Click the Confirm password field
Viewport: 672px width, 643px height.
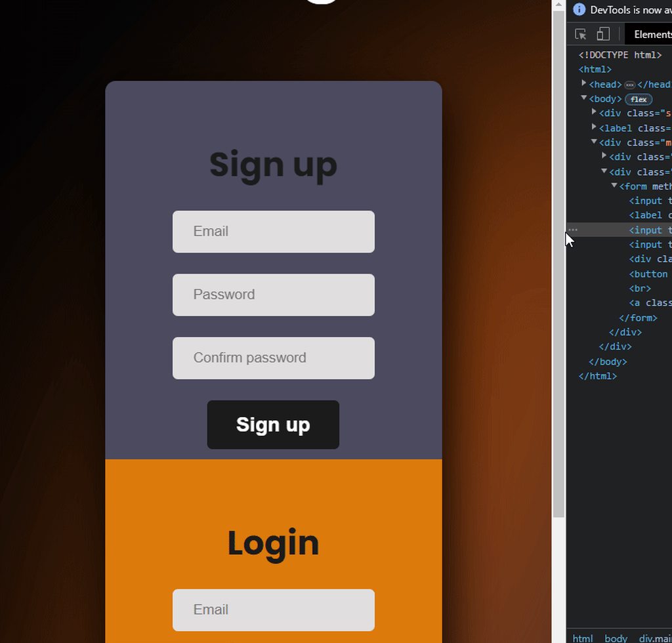pos(273,358)
